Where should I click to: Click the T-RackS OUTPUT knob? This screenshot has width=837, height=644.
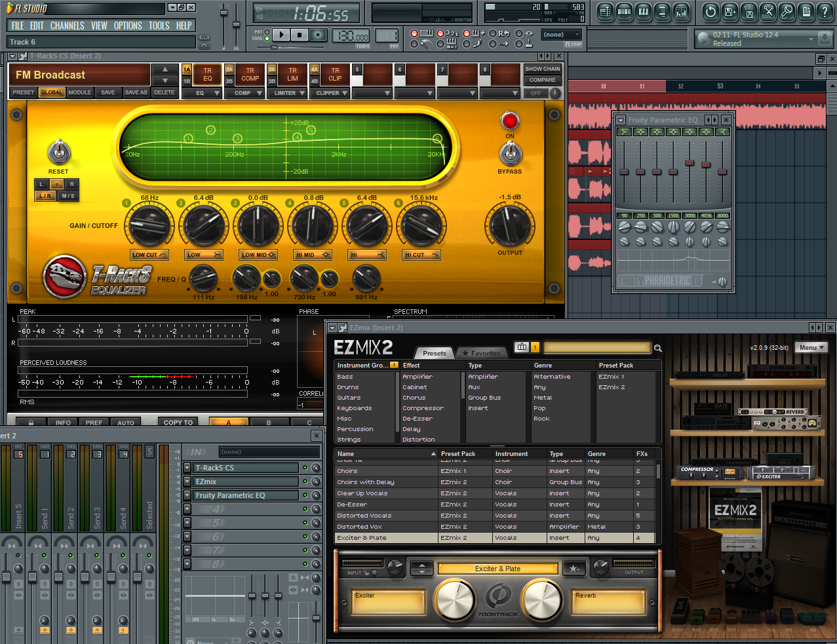(509, 226)
